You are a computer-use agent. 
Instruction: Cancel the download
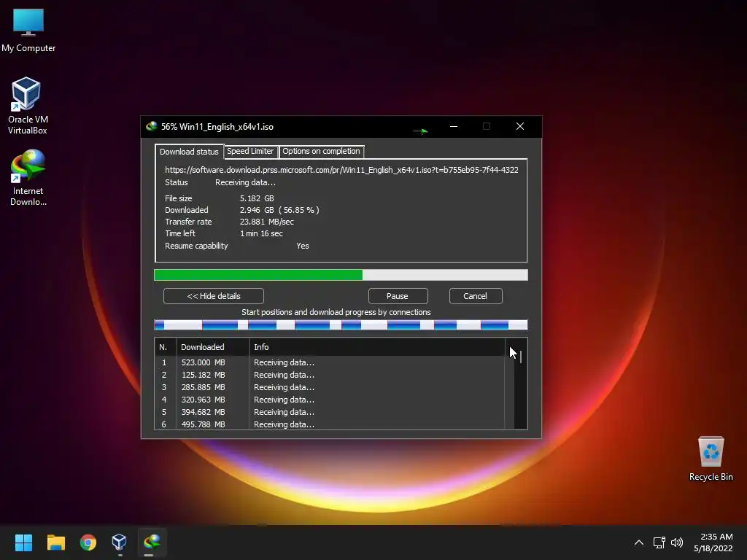(476, 296)
